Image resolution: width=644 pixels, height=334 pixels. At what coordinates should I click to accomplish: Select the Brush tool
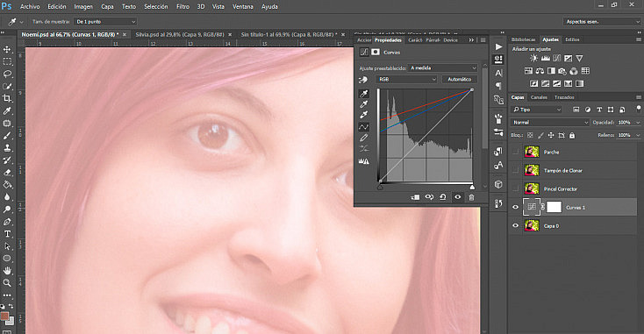click(x=7, y=135)
